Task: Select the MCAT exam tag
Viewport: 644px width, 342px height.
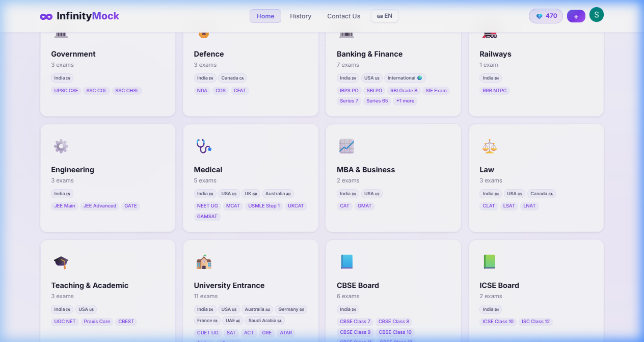Action: click(233, 206)
